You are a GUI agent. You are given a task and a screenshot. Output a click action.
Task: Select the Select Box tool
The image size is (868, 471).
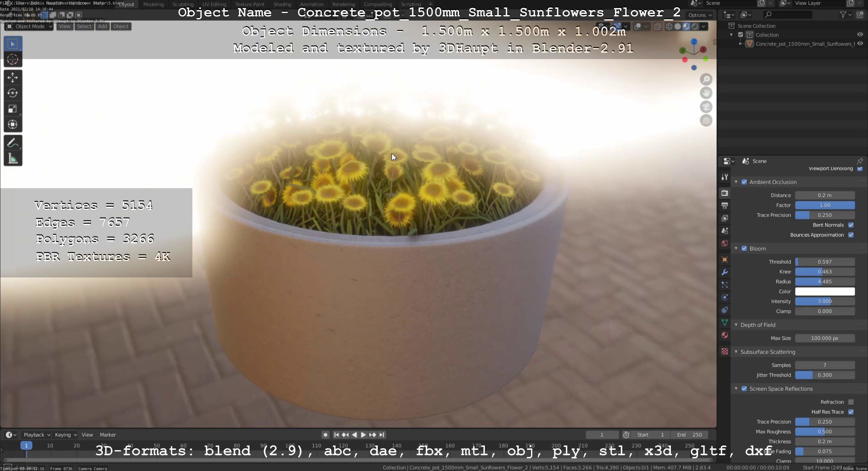click(13, 44)
